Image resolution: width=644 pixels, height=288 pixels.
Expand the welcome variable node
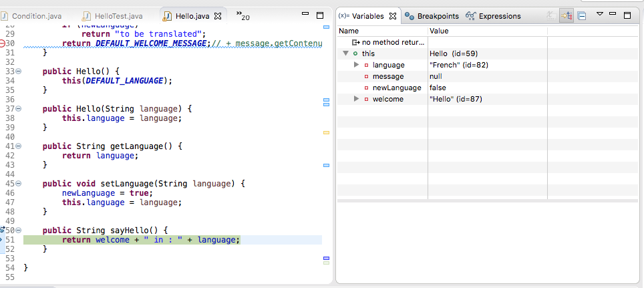pyautogui.click(x=357, y=99)
